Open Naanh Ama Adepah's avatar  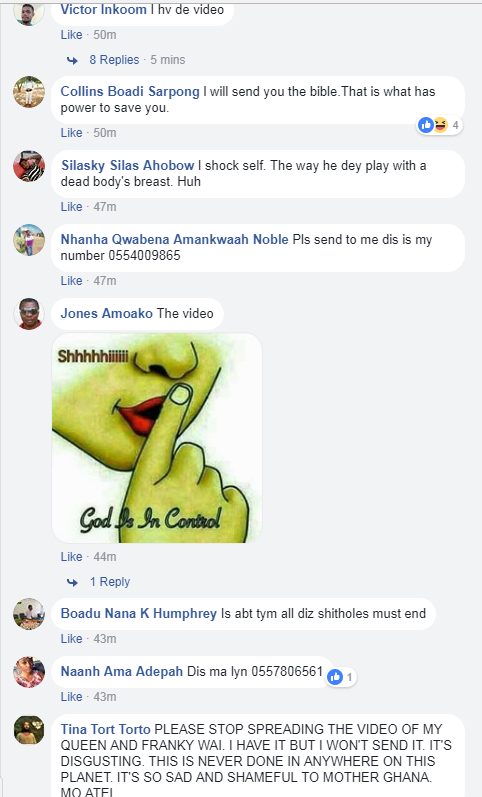pyautogui.click(x=28, y=672)
